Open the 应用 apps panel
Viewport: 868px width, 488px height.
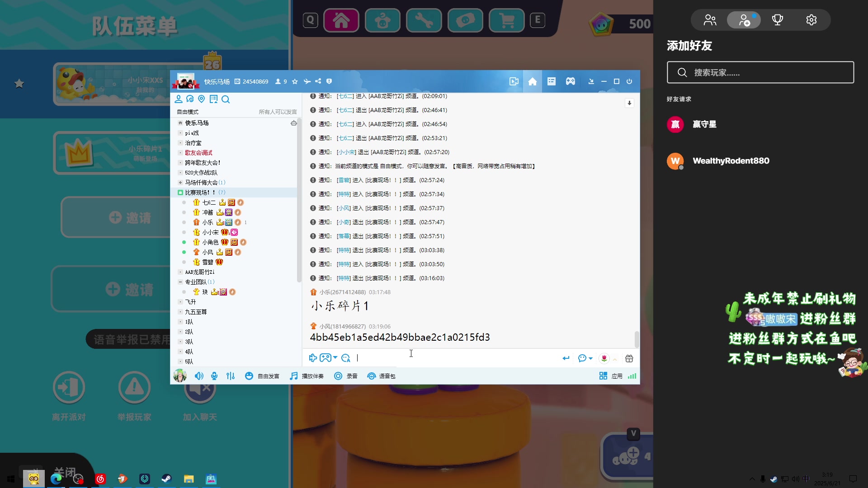tap(611, 376)
